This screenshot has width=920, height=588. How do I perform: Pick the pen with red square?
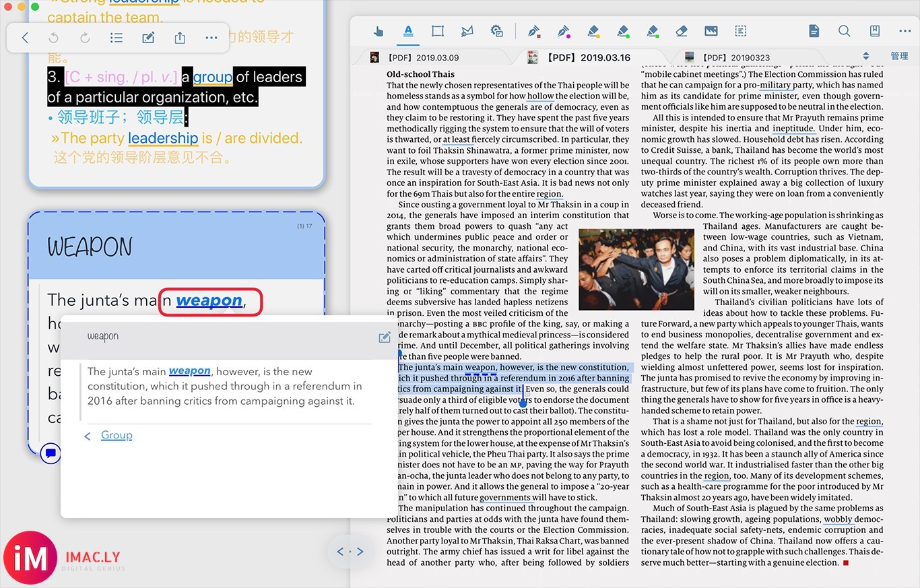click(534, 31)
